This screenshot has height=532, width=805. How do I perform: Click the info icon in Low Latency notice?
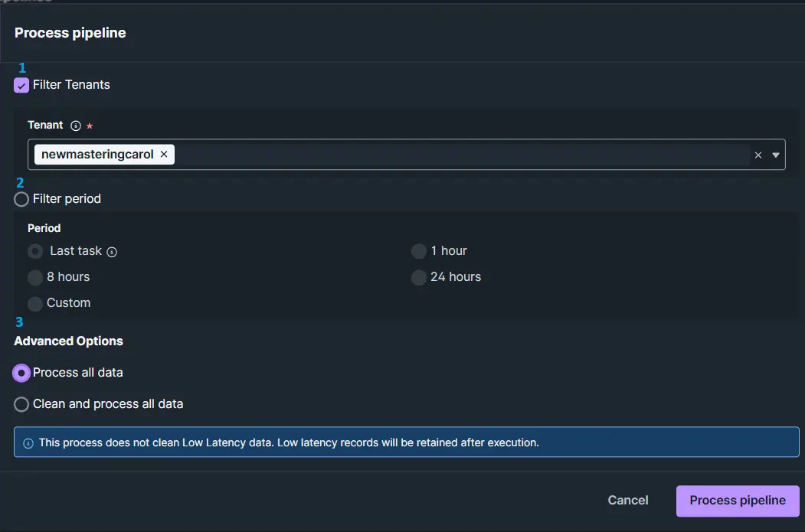coord(28,443)
